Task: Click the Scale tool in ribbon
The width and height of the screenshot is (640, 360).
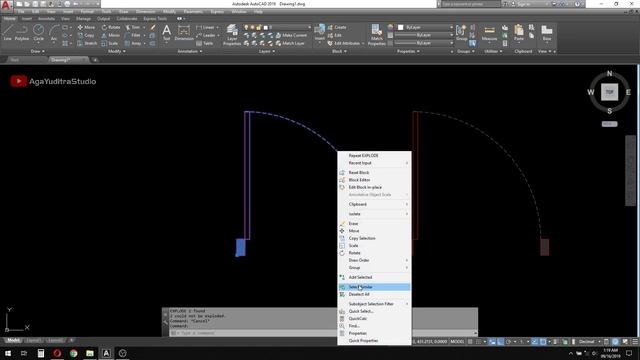Action: 110,43
